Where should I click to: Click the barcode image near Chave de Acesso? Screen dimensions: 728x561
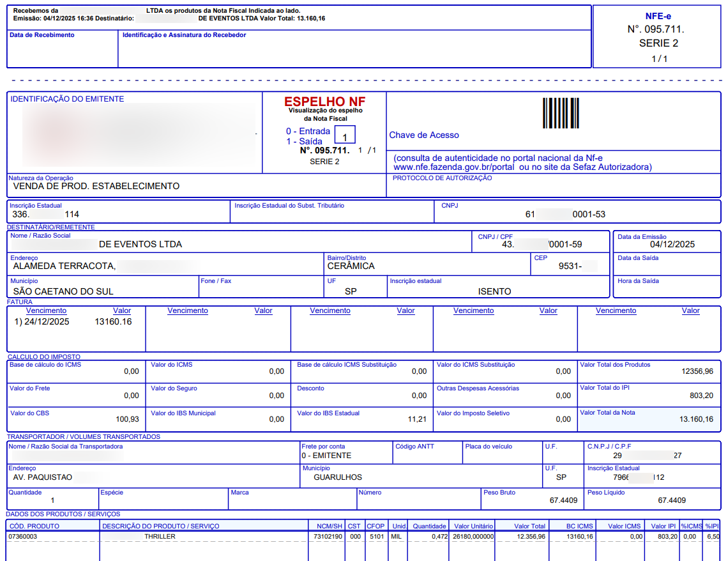pos(561,114)
